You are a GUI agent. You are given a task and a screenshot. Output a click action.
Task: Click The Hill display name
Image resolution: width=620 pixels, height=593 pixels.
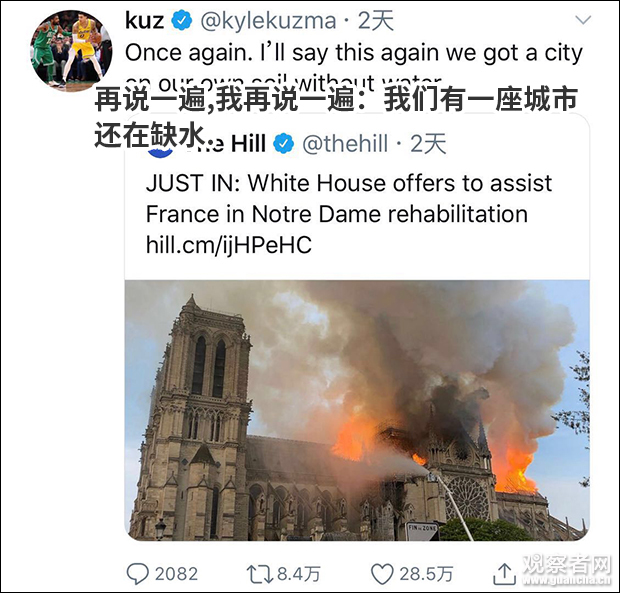click(x=228, y=143)
